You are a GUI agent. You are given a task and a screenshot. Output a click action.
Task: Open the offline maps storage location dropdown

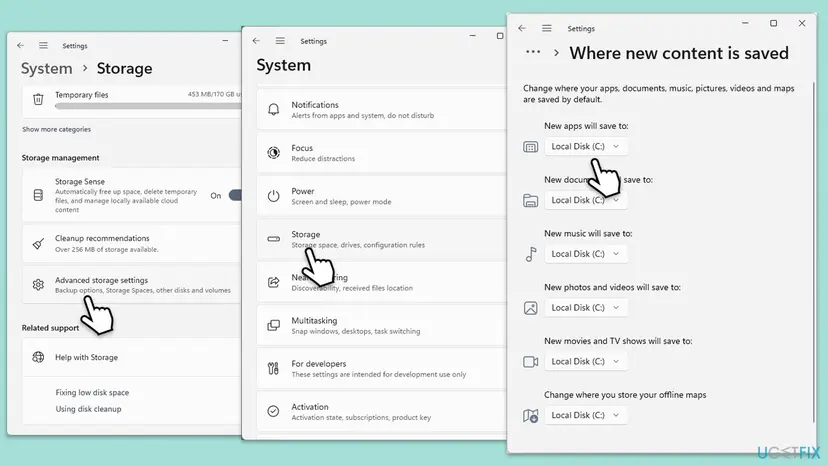pyautogui.click(x=586, y=415)
